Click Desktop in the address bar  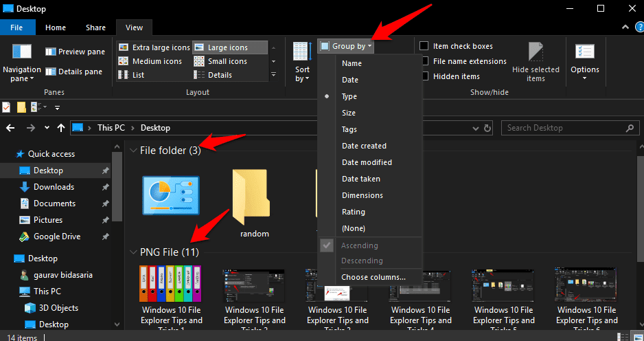(155, 128)
